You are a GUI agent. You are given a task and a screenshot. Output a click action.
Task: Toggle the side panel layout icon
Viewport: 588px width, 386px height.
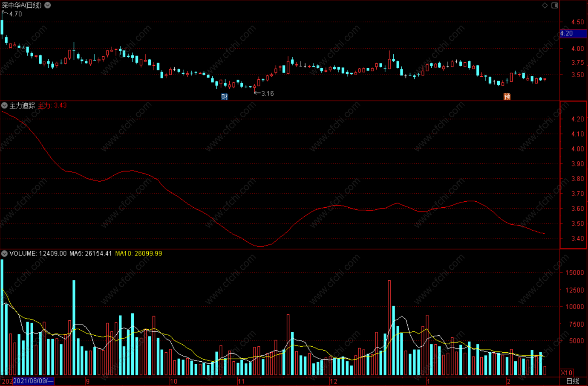[555, 5]
